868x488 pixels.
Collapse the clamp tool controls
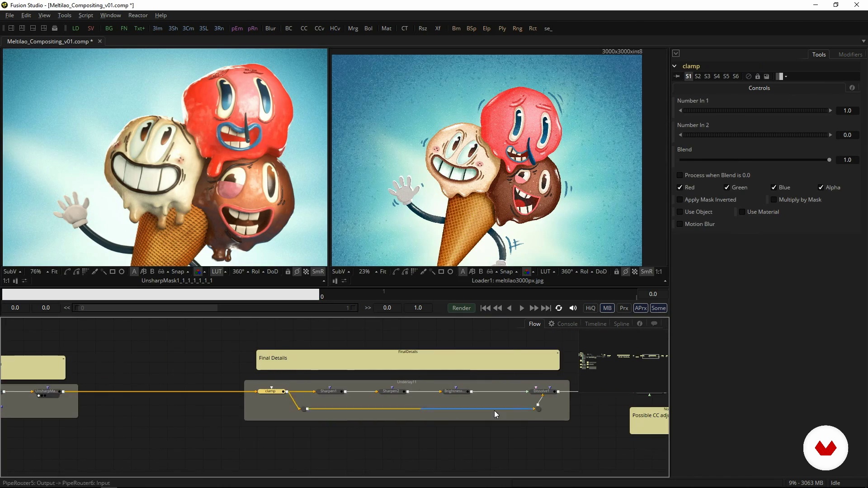675,66
